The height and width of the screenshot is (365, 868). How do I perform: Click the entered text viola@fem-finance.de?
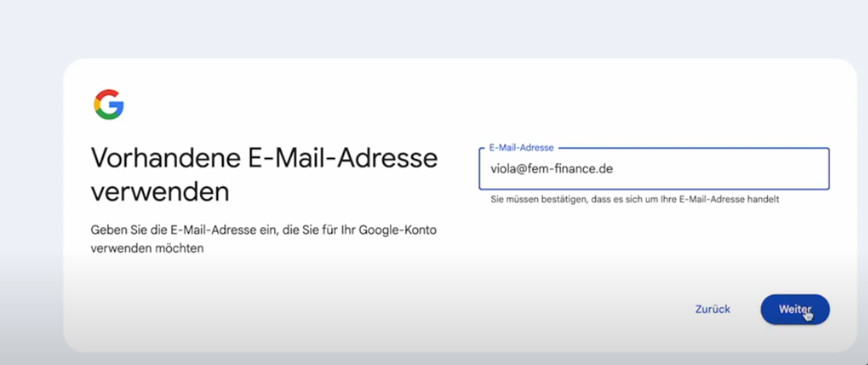pos(551,169)
